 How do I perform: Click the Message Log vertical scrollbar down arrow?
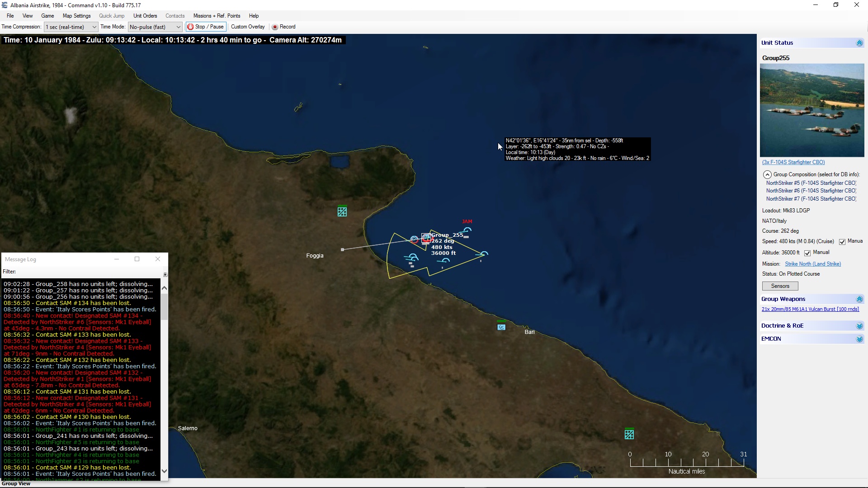[x=164, y=471]
